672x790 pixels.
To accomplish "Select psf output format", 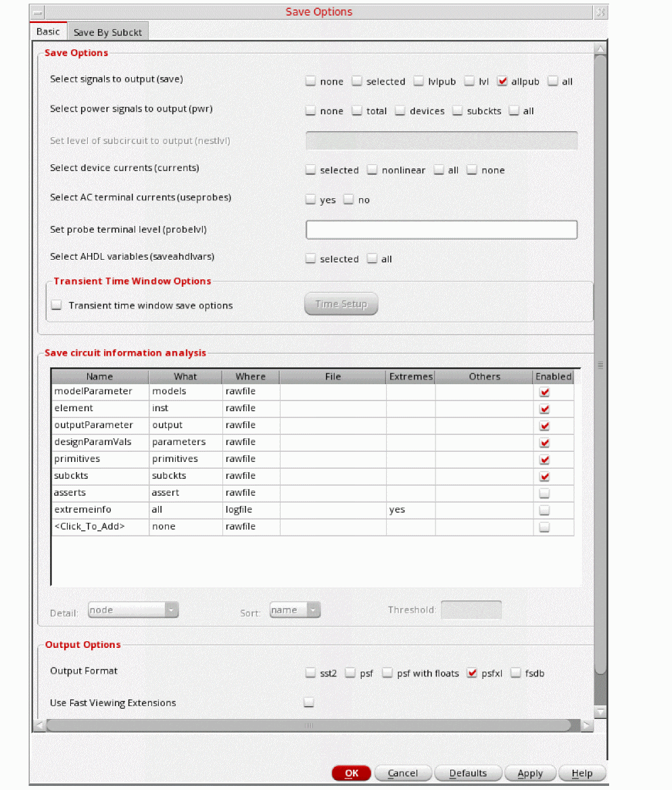I will click(x=350, y=672).
